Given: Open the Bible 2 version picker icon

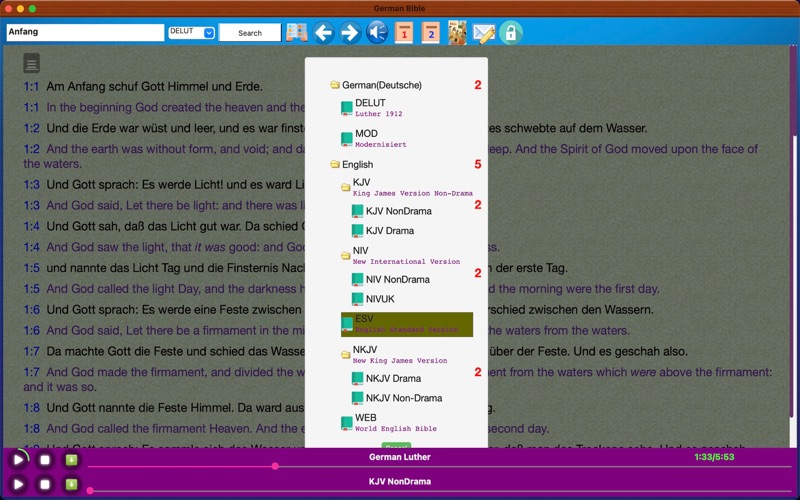Looking at the screenshot, I should click(x=431, y=33).
